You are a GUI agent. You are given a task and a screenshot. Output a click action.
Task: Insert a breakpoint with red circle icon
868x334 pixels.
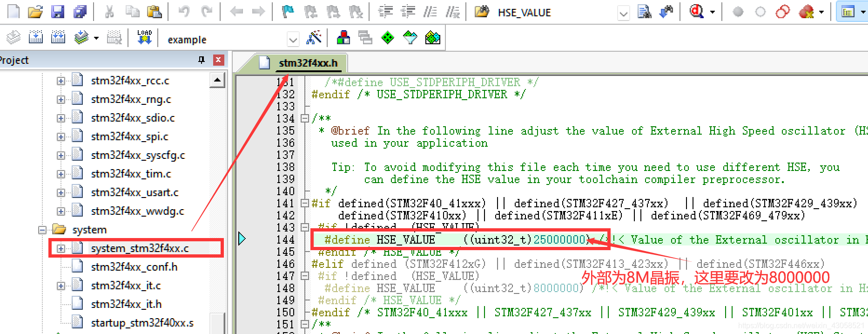tap(738, 12)
